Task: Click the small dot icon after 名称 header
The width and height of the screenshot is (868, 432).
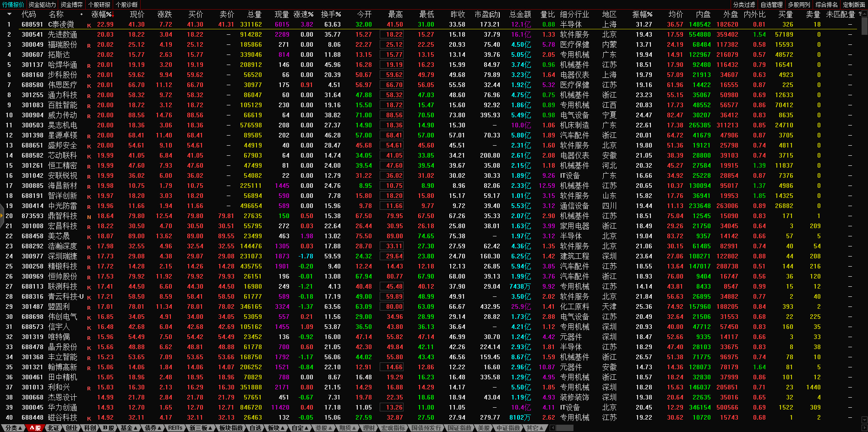Action: pyautogui.click(x=82, y=15)
